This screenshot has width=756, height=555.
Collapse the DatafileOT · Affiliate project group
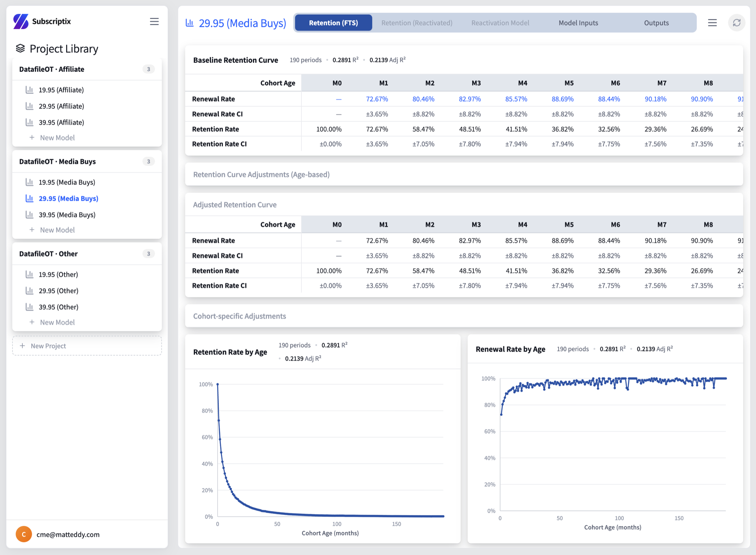[87, 69]
